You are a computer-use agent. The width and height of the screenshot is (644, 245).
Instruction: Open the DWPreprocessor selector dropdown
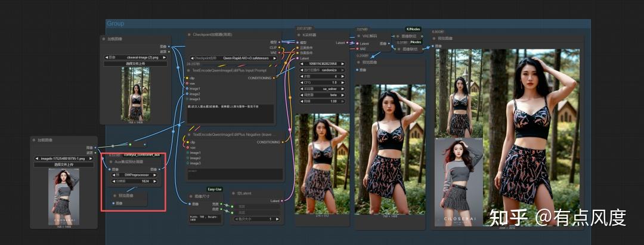tap(135, 175)
